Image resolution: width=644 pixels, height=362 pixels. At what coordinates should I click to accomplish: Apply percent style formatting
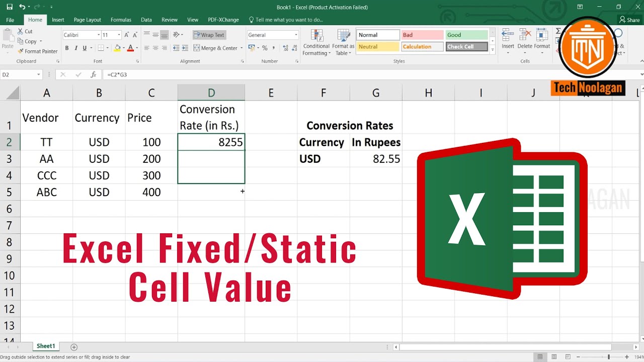[x=265, y=48]
